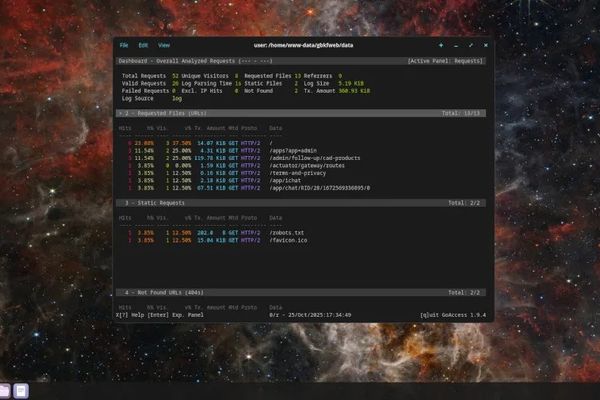The width and height of the screenshot is (600, 400).
Task: Click the Failed Requests label
Action: pos(145,91)
